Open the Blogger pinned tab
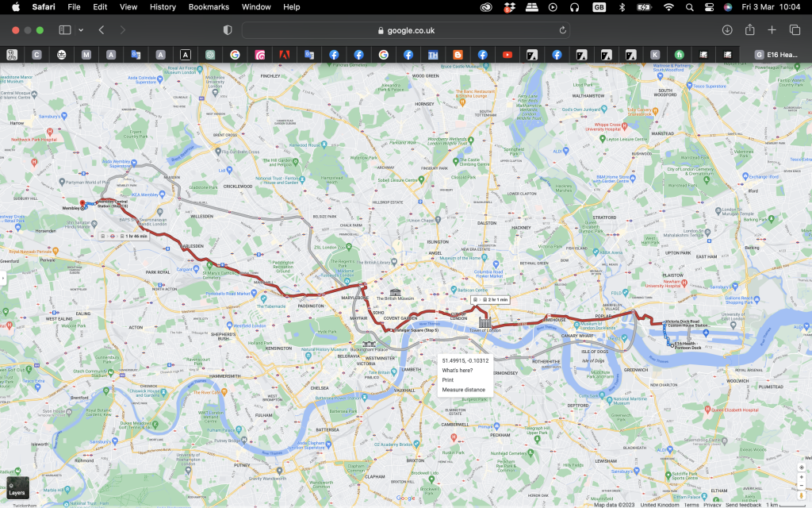 pos(458,55)
